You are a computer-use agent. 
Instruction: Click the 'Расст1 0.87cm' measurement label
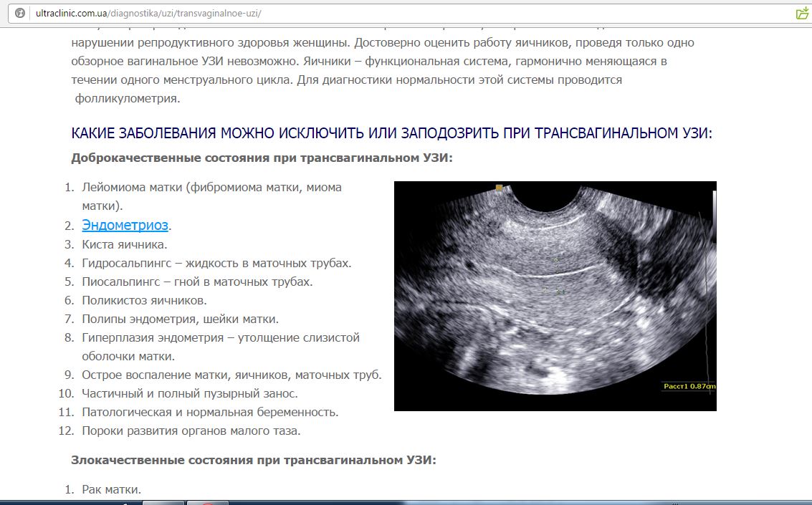coord(689,386)
